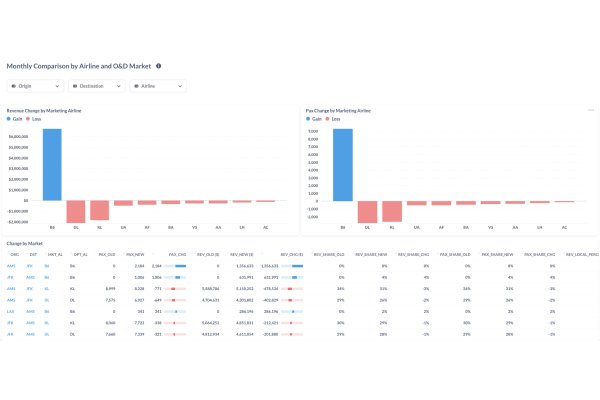Expand the Airline filter dropdown
600x400 pixels.
(179, 87)
